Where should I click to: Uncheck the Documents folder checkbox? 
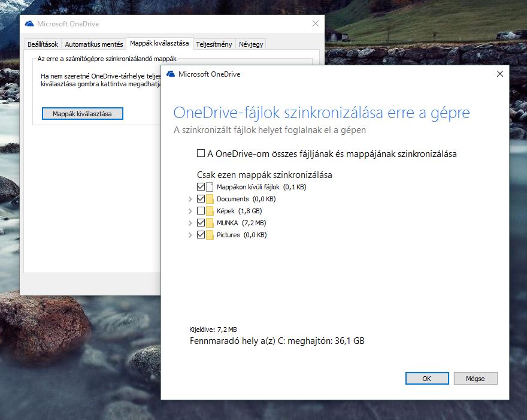[x=201, y=199]
